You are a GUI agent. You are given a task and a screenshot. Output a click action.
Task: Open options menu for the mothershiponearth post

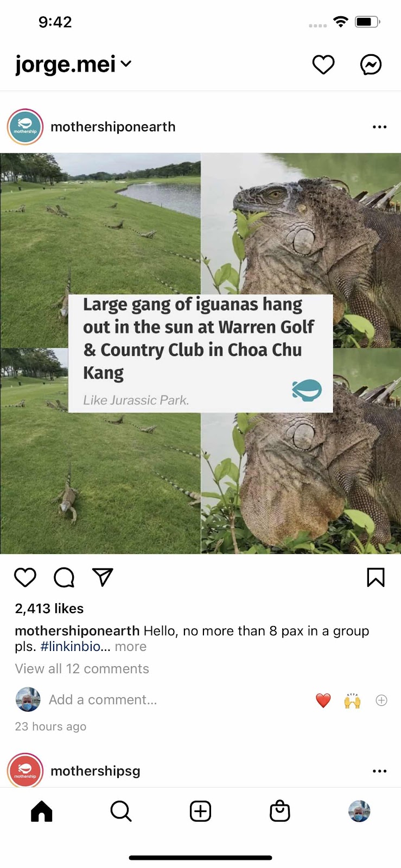pyautogui.click(x=379, y=127)
